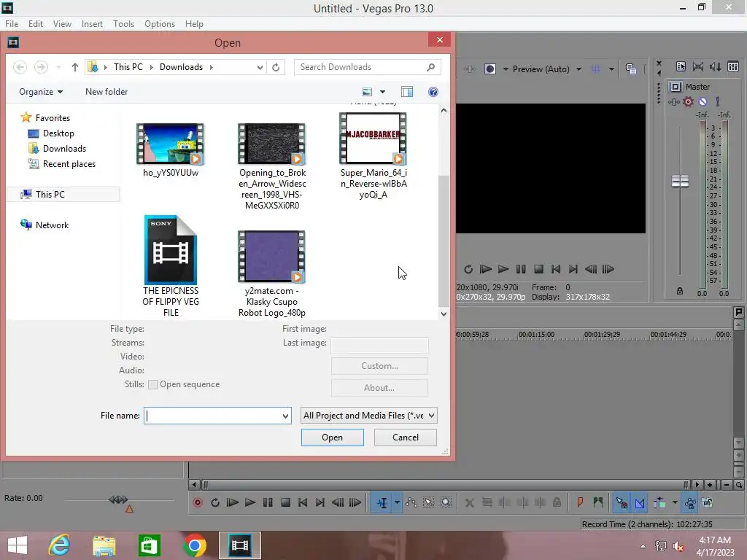Click Stop in the Video Preview transport
Image resolution: width=747 pixels, height=560 pixels.
(x=539, y=269)
